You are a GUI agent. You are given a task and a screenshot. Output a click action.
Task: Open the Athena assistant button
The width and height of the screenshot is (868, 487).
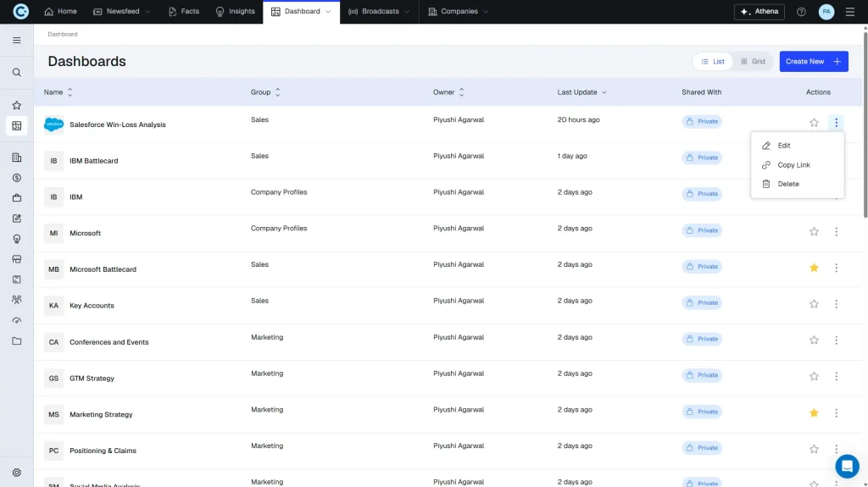tap(759, 12)
